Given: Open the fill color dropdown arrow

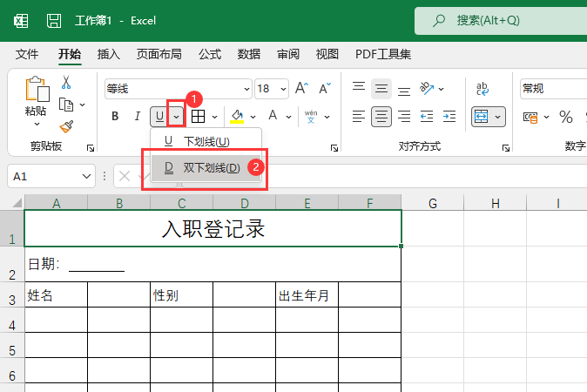Looking at the screenshot, I should [253, 117].
